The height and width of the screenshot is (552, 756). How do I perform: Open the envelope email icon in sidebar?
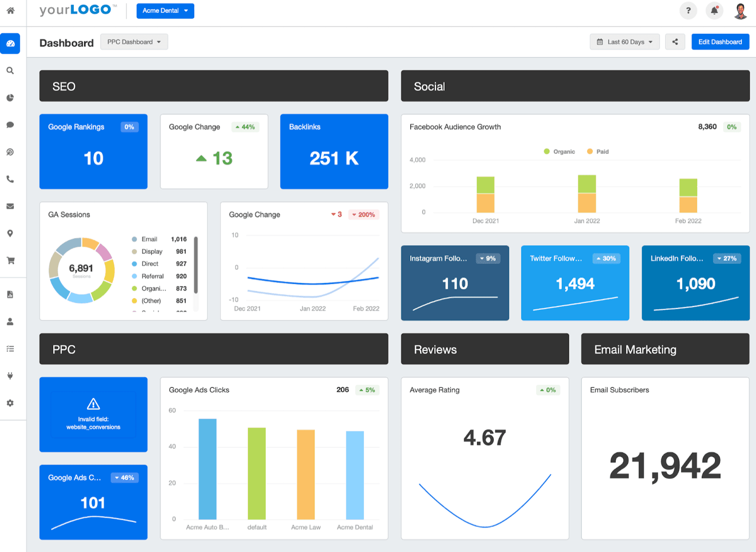10,206
